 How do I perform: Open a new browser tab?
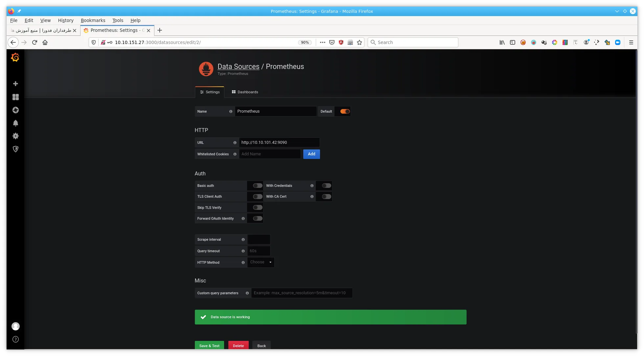(x=160, y=30)
